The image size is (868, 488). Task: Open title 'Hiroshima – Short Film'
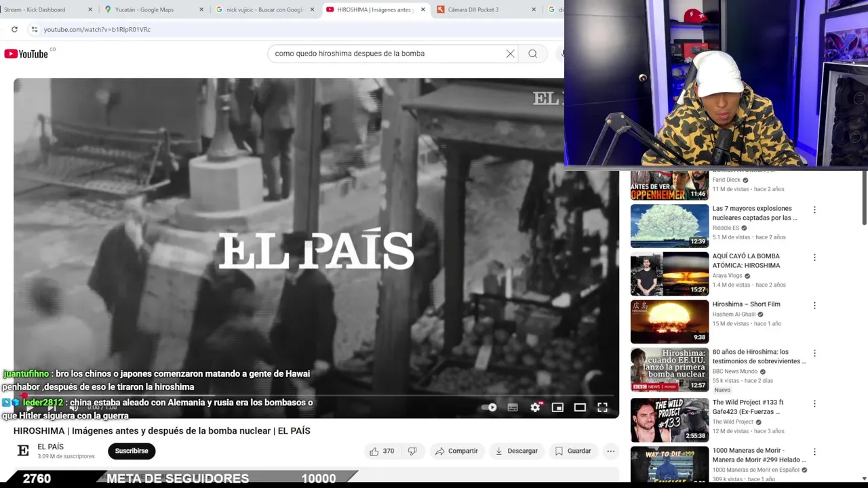tap(746, 304)
